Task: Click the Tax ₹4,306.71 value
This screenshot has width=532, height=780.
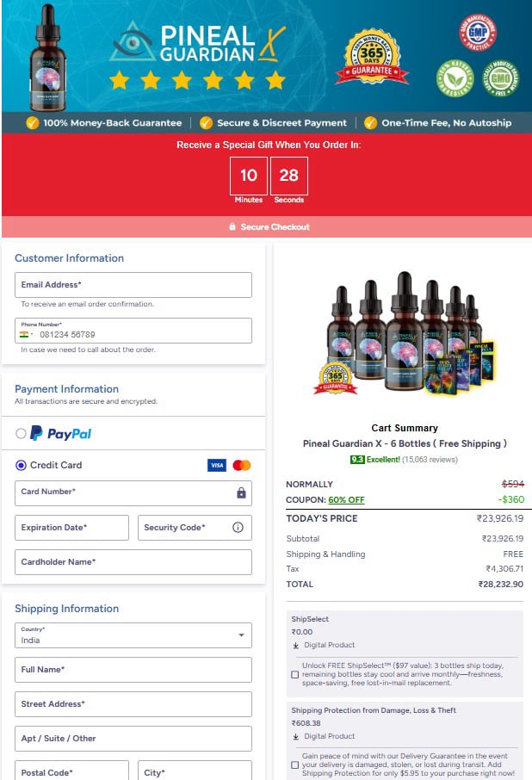Action: (504, 568)
